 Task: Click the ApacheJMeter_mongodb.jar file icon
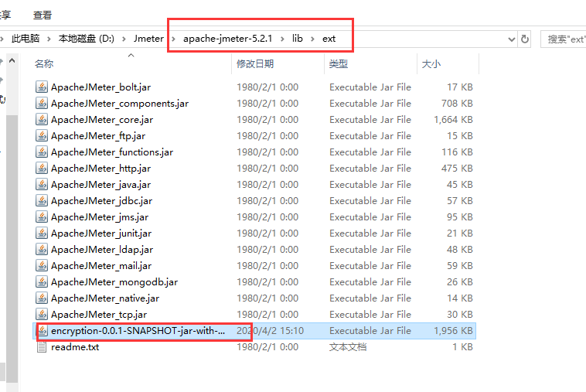tap(42, 282)
